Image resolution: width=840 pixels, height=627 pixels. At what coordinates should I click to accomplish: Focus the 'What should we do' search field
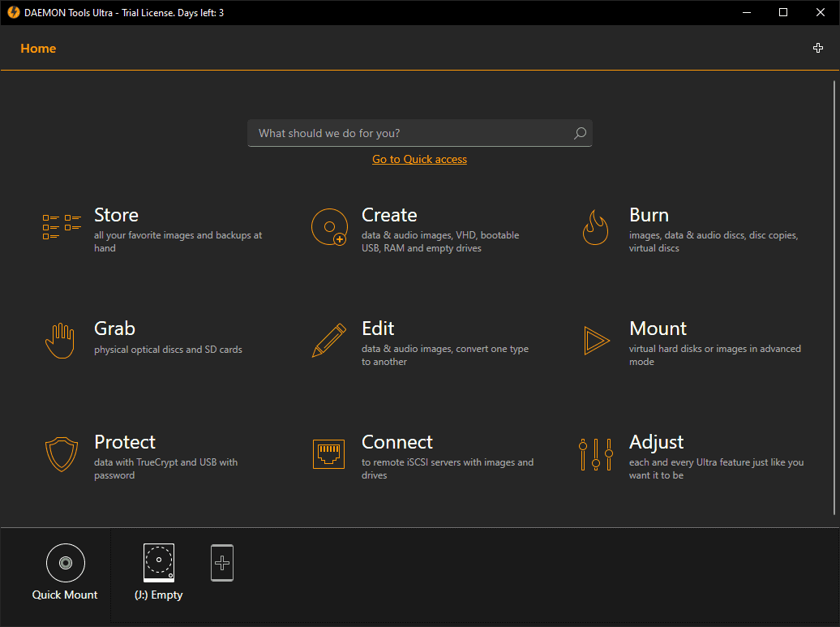409,134
